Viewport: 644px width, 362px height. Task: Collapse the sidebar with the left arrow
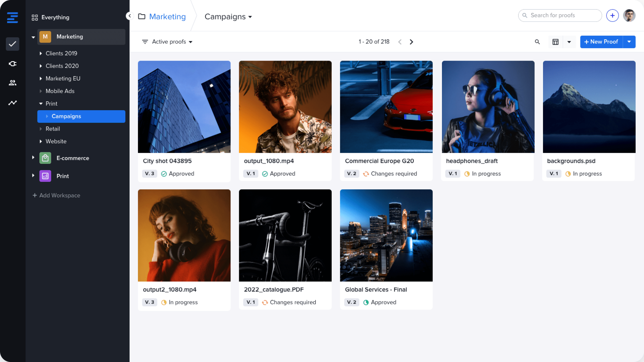(130, 16)
